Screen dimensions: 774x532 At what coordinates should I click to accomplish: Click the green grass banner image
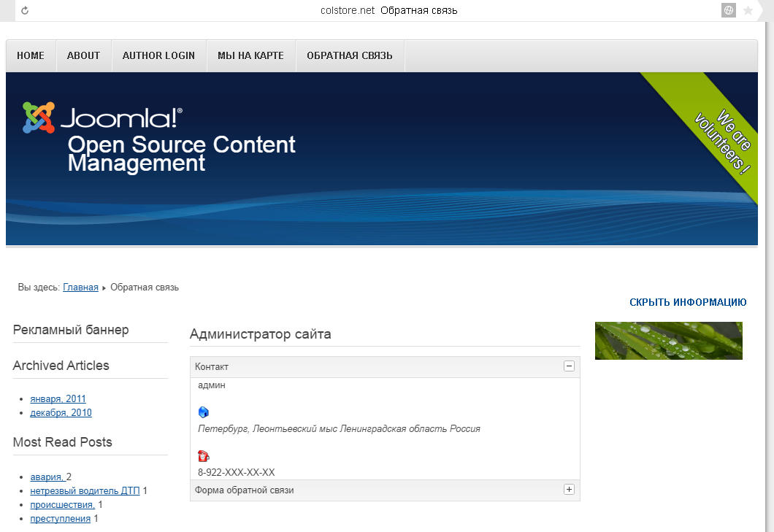pyautogui.click(x=668, y=341)
